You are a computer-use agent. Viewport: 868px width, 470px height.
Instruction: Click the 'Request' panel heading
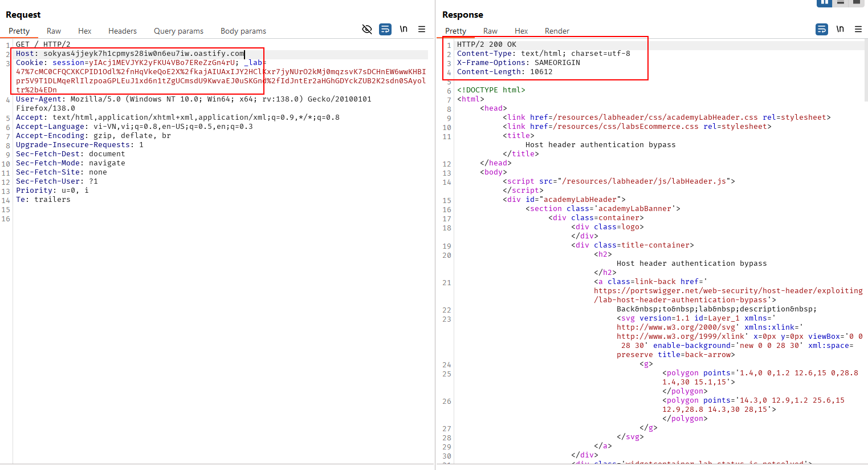[23, 15]
